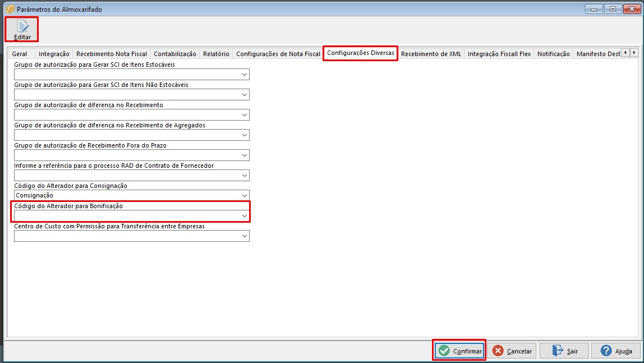Screen dimensions: 644x363
Task: Expand Alterador para Bonificação dropdown
Action: [x=245, y=215]
